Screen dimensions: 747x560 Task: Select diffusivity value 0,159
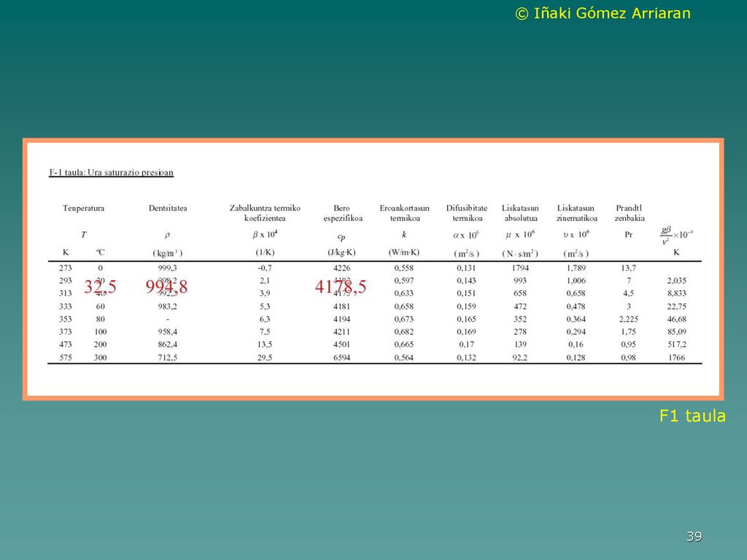click(x=466, y=306)
